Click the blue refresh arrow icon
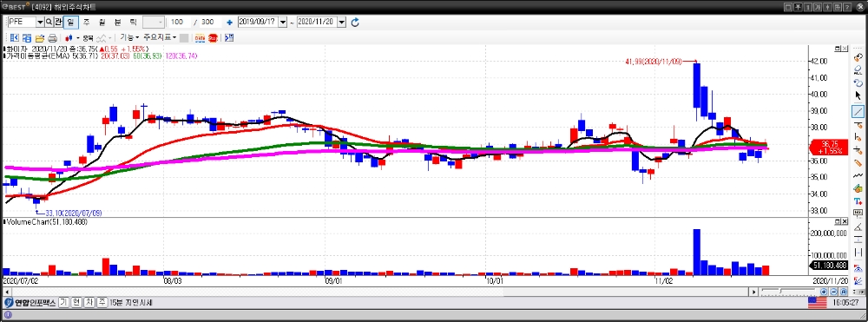868x322 pixels. [355, 22]
